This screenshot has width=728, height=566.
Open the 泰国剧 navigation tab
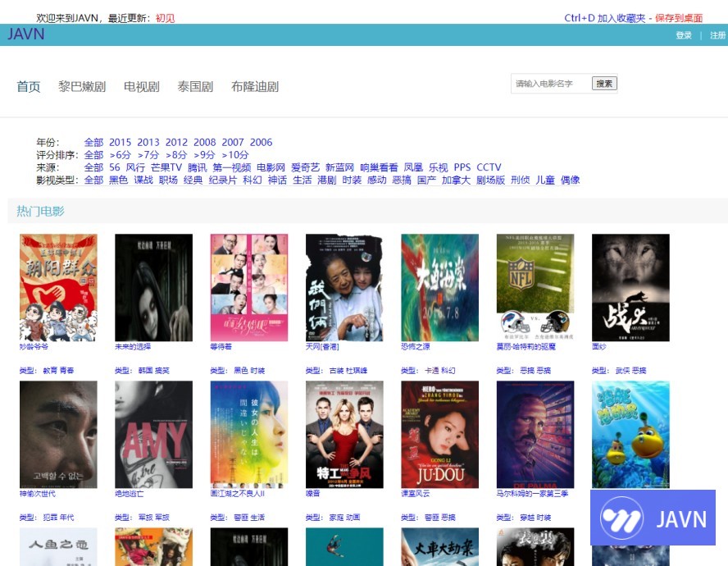point(195,86)
